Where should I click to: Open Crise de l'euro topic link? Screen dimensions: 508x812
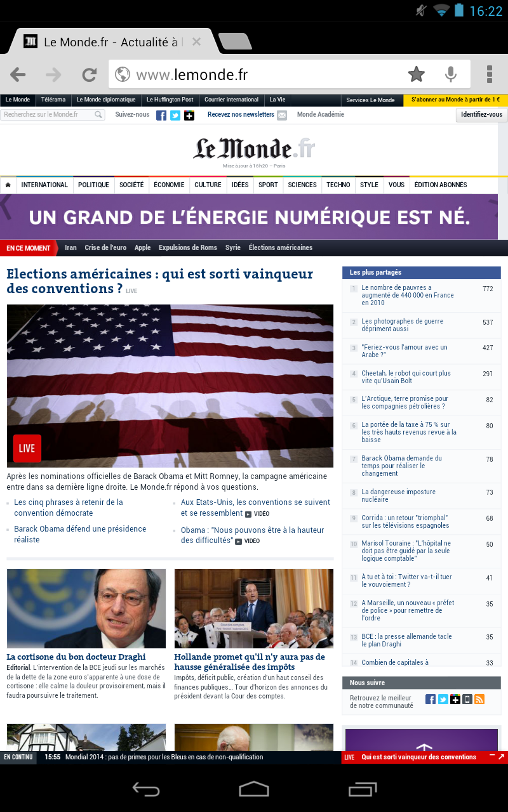pos(105,247)
